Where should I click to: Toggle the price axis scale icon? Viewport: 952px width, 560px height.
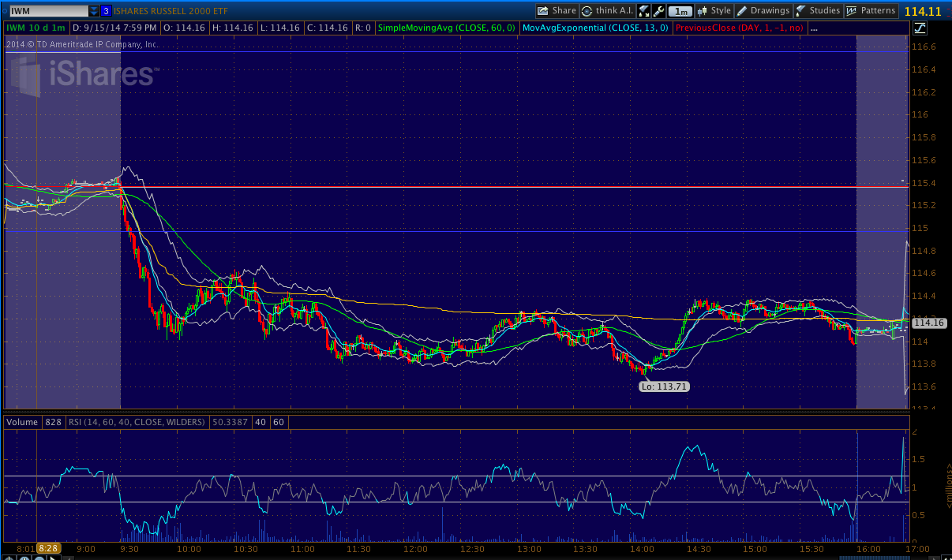pos(920,28)
